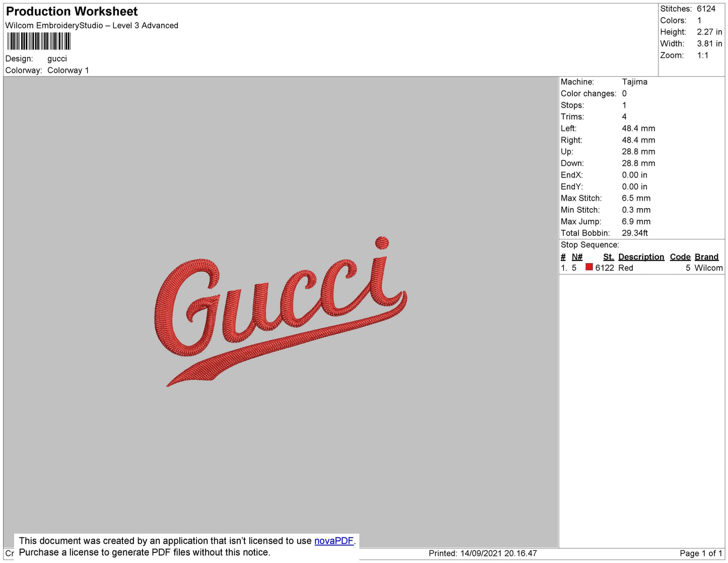The width and height of the screenshot is (728, 563).
Task: Click the 'Wilcom' brand entry
Action: [708, 268]
